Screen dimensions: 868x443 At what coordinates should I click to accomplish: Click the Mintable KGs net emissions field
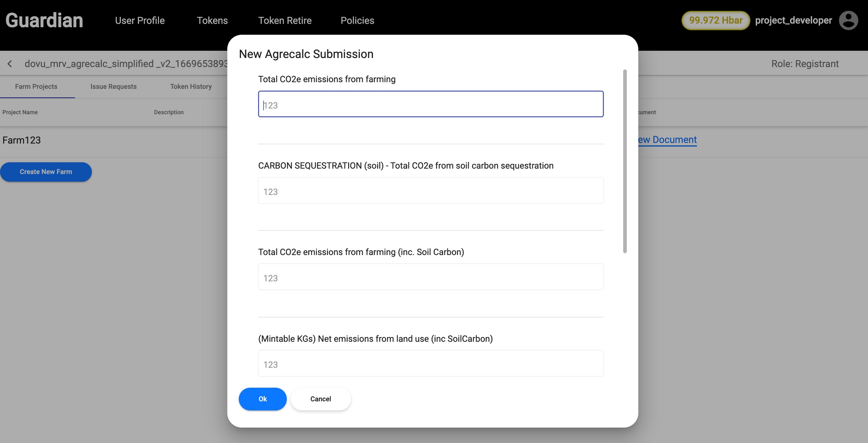point(431,363)
